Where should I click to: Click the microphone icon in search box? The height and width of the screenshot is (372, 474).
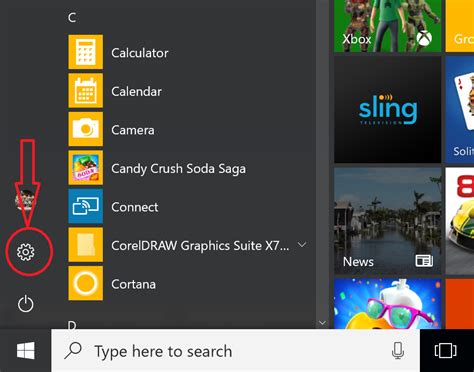coord(398,351)
